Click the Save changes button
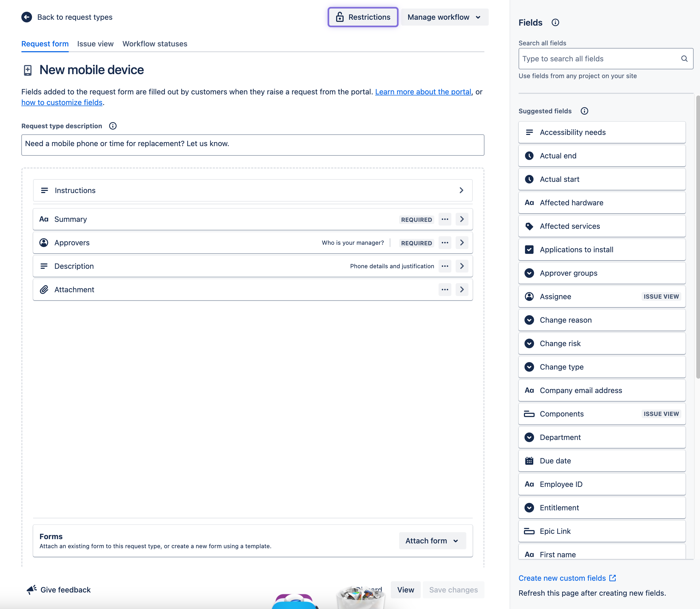700x609 pixels. [x=454, y=590]
